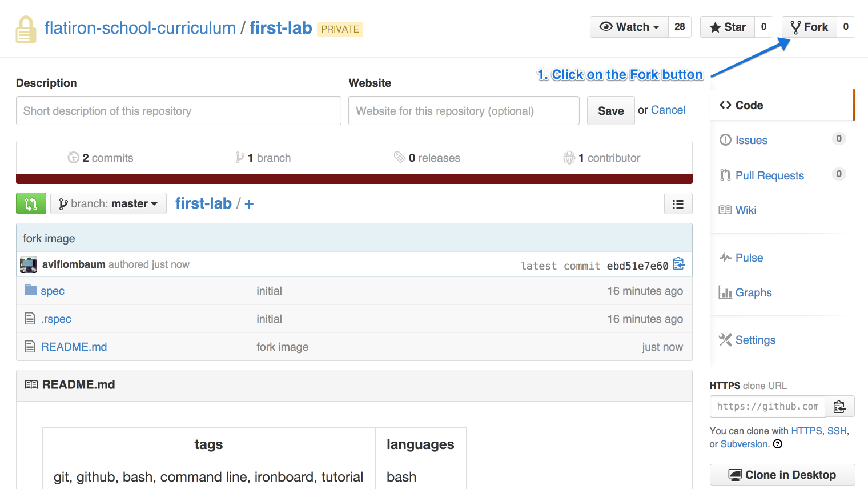Click the Wiki book icon
Viewport: 868px width, 489px height.
coord(725,210)
